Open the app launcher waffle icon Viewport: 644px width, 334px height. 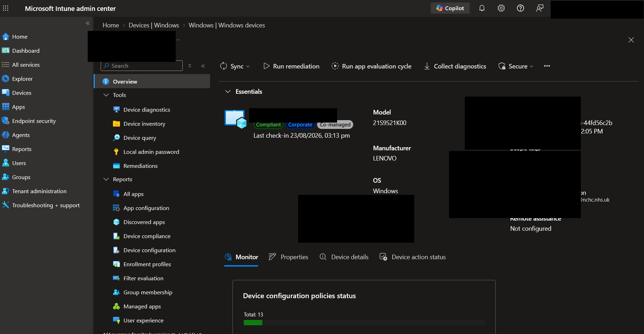click(6, 8)
